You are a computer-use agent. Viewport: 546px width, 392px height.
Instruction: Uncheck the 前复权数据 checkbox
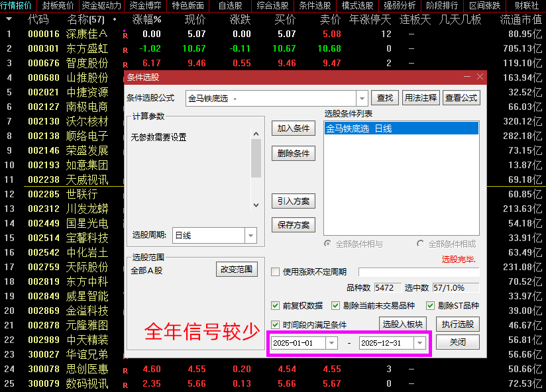pyautogui.click(x=274, y=305)
